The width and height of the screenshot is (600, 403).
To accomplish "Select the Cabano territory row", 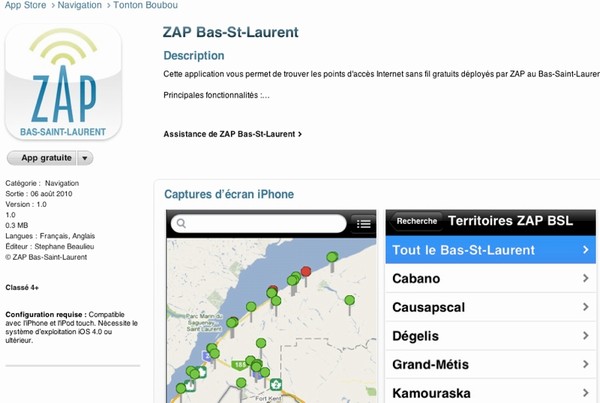I will tap(491, 278).
